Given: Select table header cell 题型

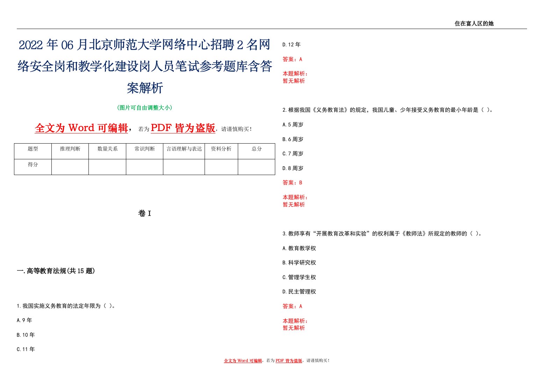Looking at the screenshot, I should click(33, 151).
